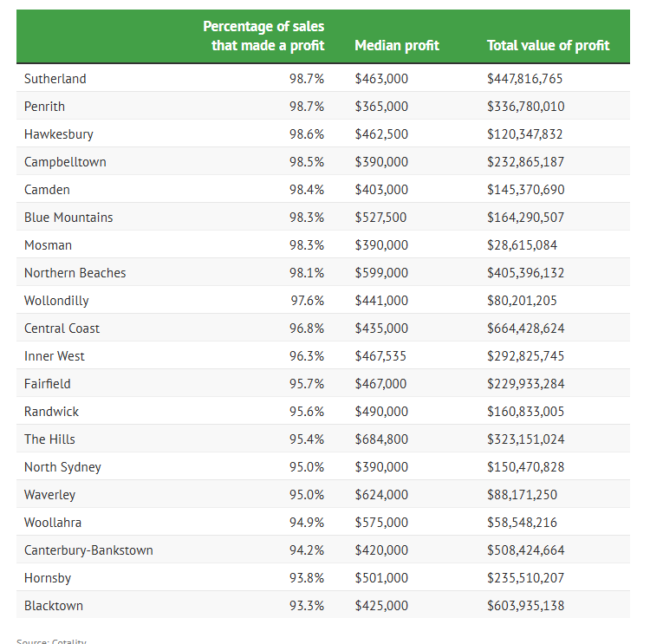650x644 pixels.
Task: Click the Canterbury-Bankstown row label
Action: point(88,550)
